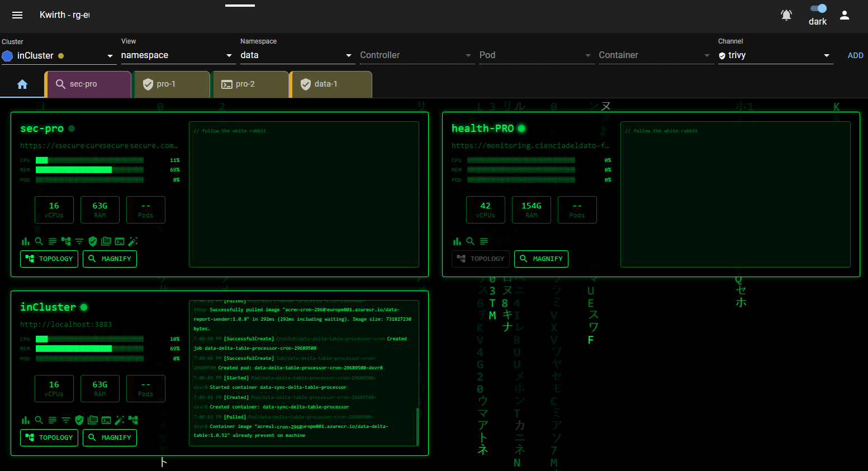
Task: Click the sec-pro CPU usage bar at 11%
Action: (89, 160)
